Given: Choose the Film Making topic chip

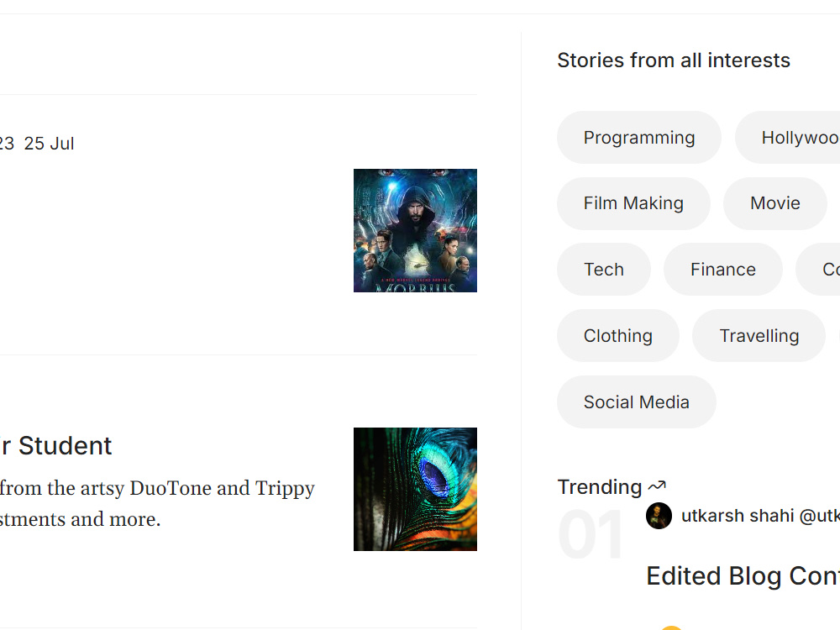Looking at the screenshot, I should (633, 203).
